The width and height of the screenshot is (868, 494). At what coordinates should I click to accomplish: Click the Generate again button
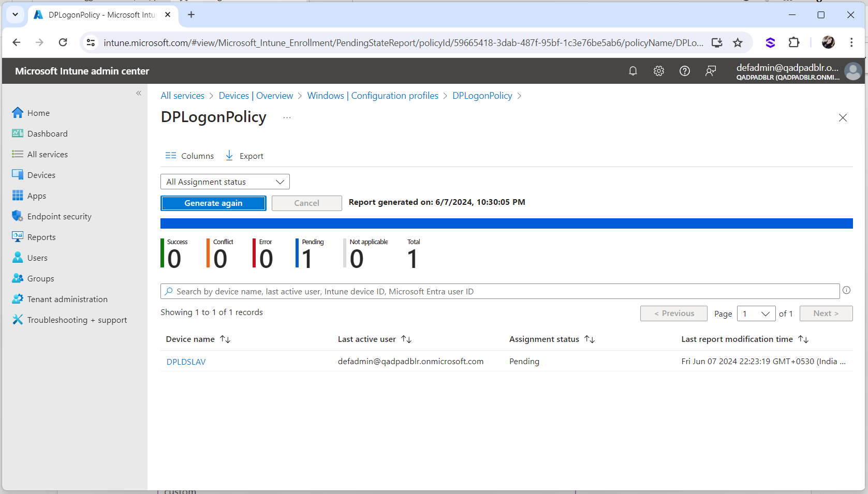pos(213,203)
